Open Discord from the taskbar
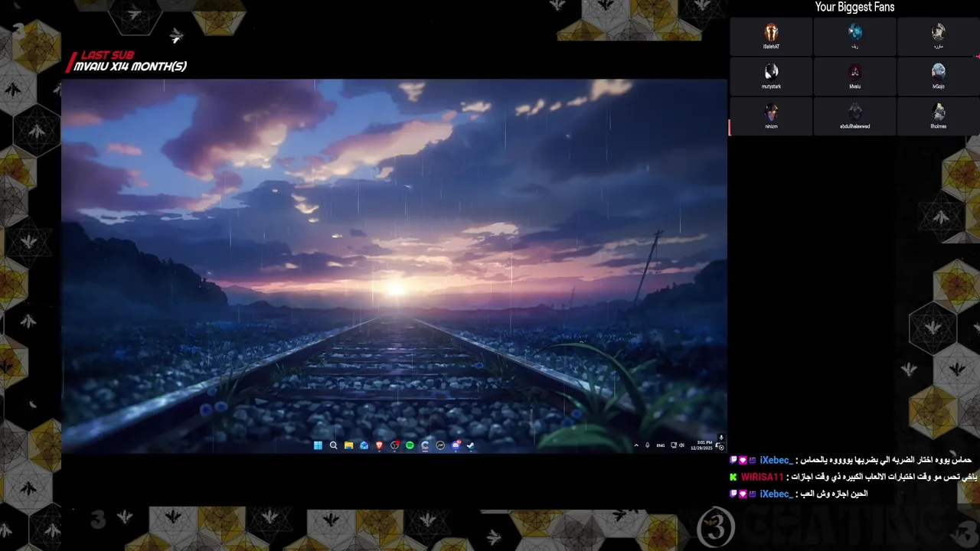Viewport: 980px width, 551px height. click(x=456, y=445)
